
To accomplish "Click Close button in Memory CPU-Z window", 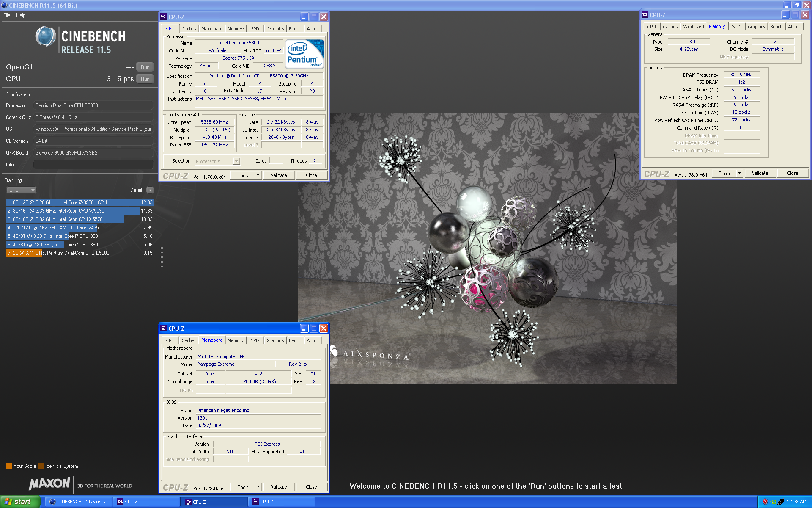I will click(x=793, y=174).
